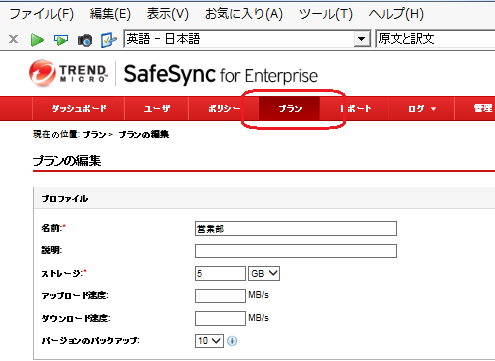Go to the ポリシー tab
This screenshot has width=495, height=361.
pos(224,109)
